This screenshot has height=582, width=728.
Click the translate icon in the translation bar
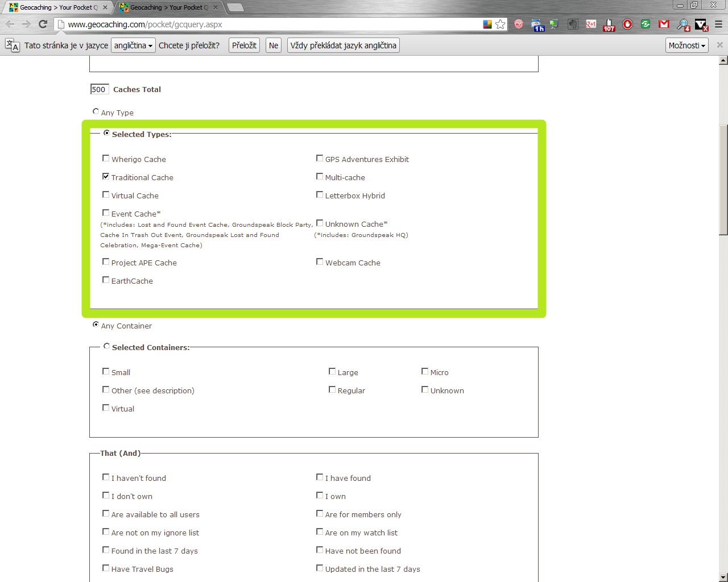click(12, 45)
